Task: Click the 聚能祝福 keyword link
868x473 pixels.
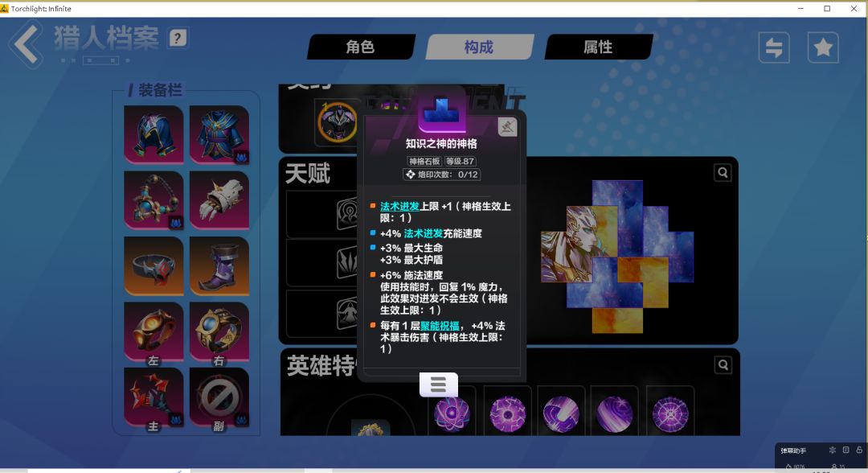Action: coord(440,326)
